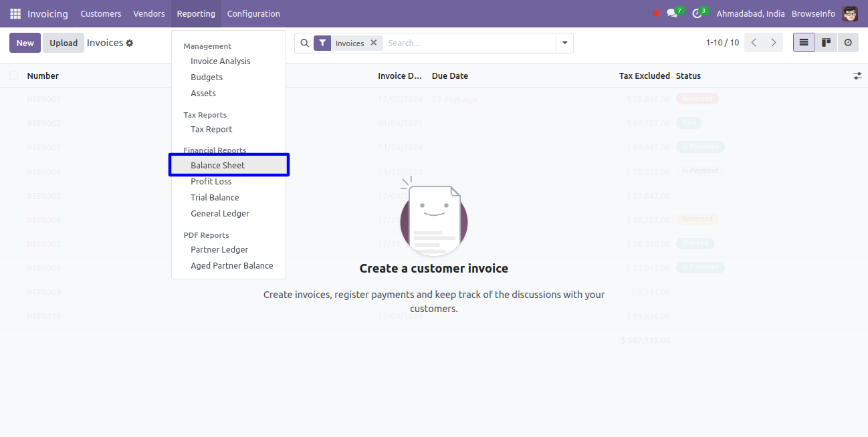This screenshot has height=437, width=868.
Task: Switch to list view
Action: (x=804, y=43)
